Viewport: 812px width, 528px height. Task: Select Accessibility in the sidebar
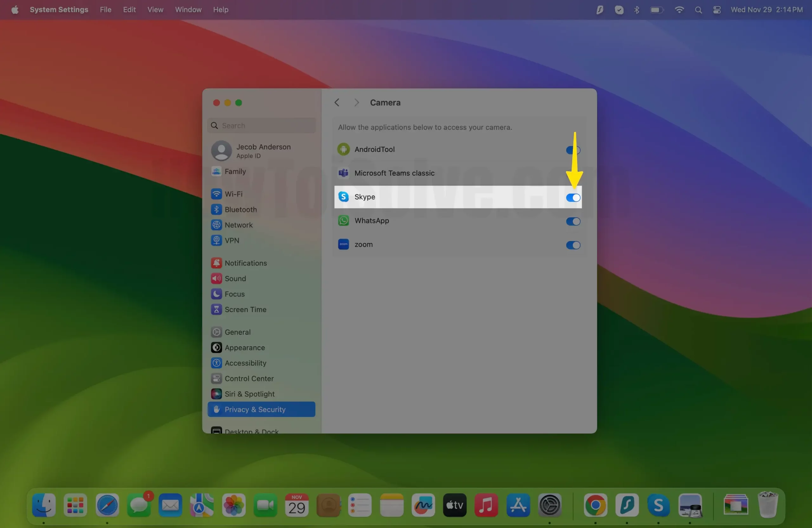click(245, 363)
